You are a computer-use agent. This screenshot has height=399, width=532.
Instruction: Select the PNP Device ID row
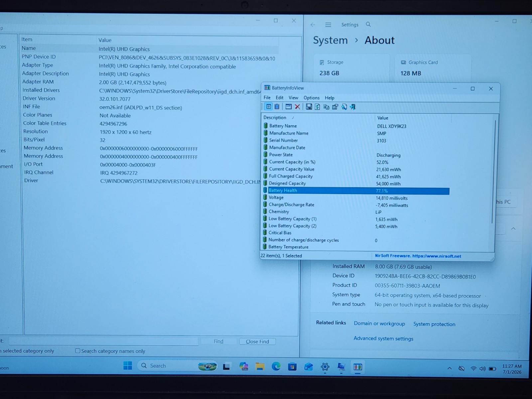click(x=149, y=57)
